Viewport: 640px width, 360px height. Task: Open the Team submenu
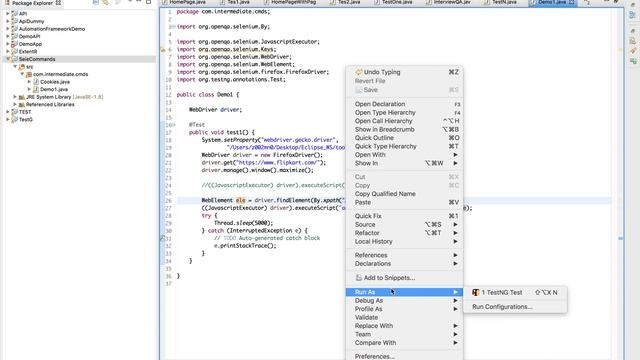click(404, 334)
